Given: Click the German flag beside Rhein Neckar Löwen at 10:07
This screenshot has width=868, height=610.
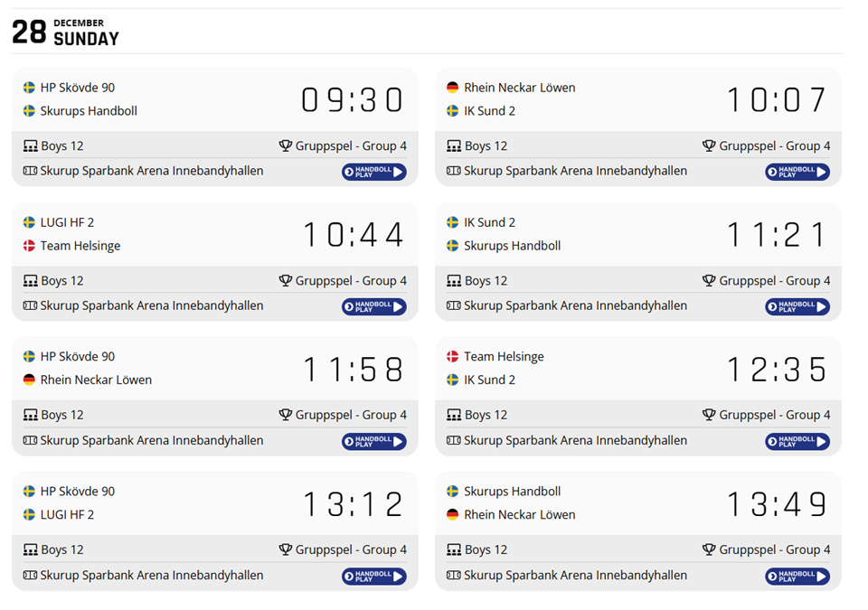Looking at the screenshot, I should pyautogui.click(x=453, y=88).
